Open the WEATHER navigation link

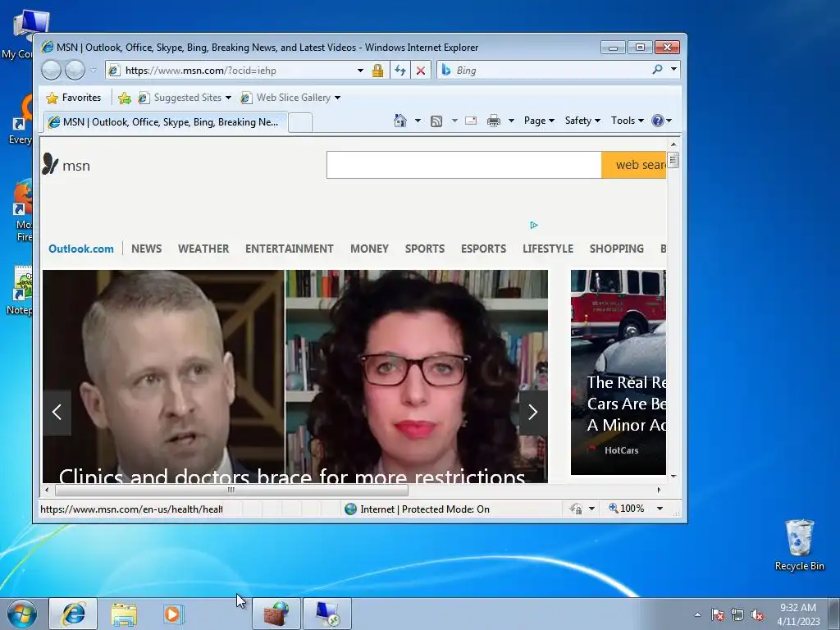point(203,249)
